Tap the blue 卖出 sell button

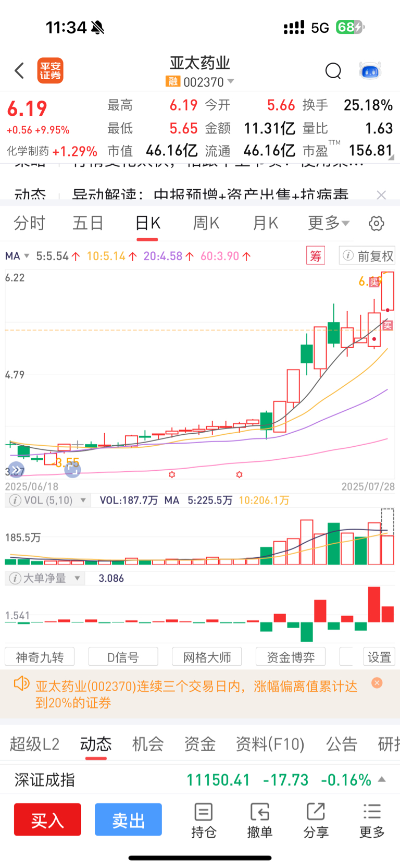coord(128,820)
